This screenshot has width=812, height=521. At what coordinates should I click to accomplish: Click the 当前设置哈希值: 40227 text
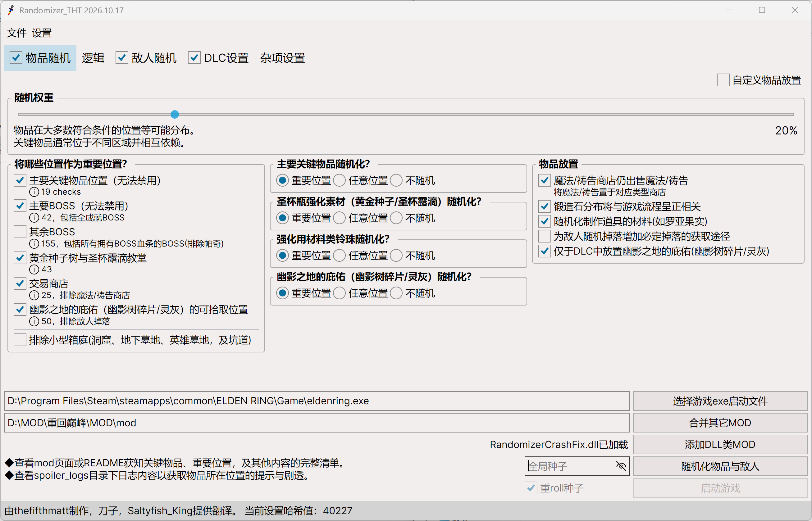298,510
